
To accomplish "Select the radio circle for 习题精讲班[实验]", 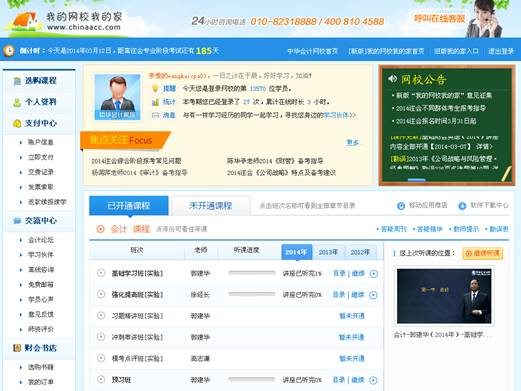I will [x=101, y=315].
